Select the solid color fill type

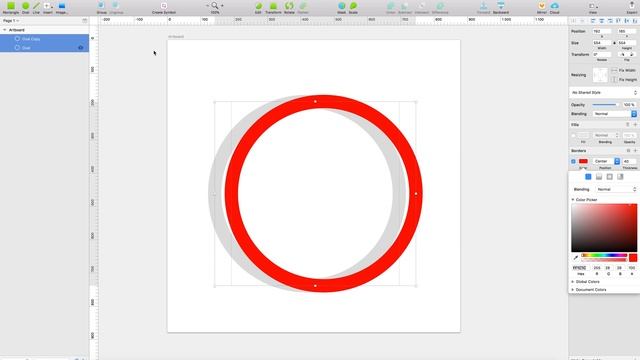(x=588, y=177)
